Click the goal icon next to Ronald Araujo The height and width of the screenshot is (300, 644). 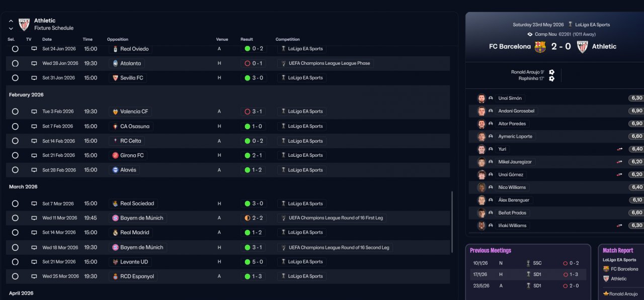[x=551, y=72]
